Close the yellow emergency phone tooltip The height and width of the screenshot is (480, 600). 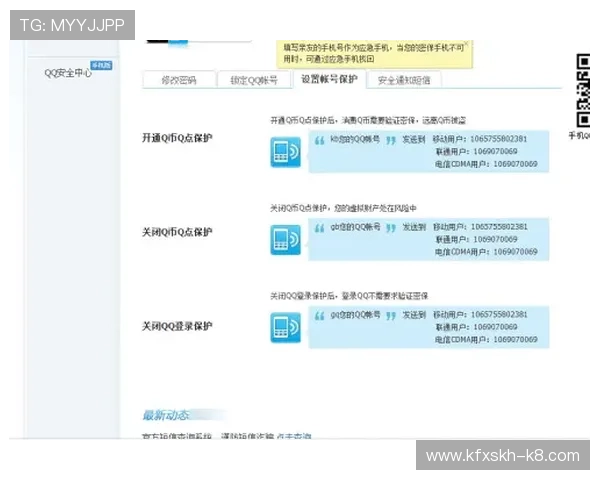coord(467,45)
